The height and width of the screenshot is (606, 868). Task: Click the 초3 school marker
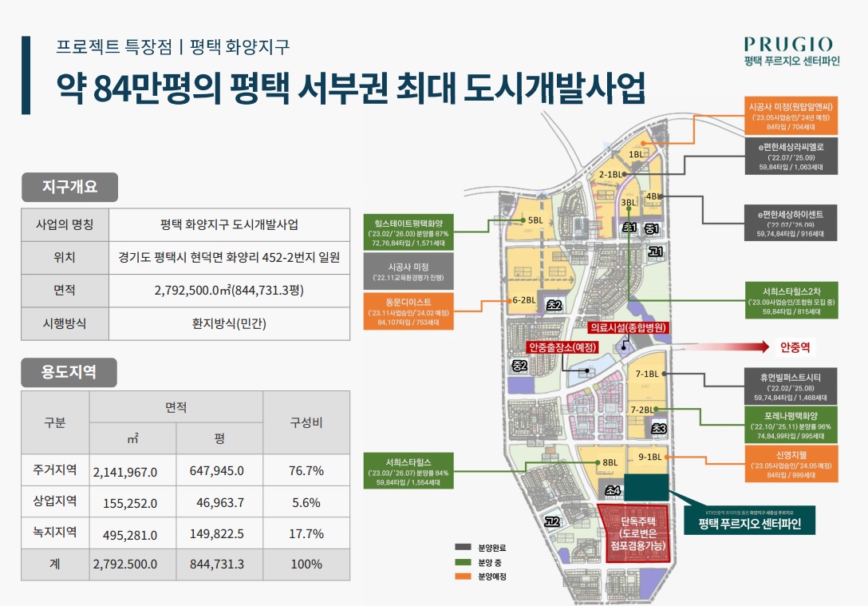pyautogui.click(x=659, y=428)
